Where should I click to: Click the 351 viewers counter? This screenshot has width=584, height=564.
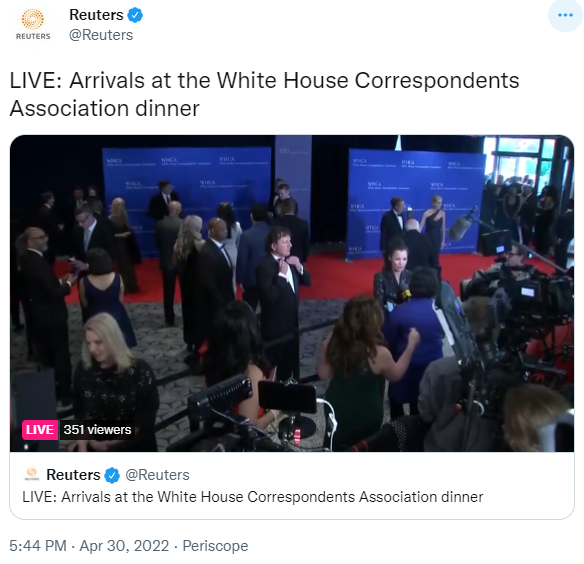97,430
